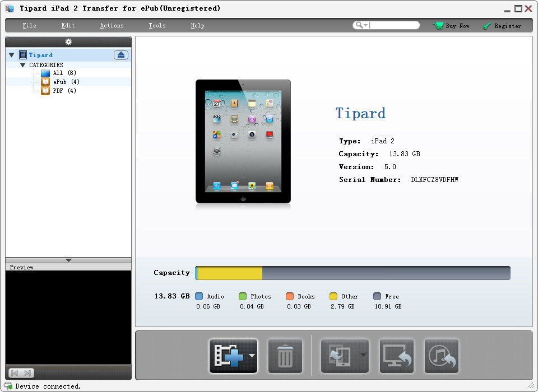Collapse the Tipard device tree node
538x392 pixels.
[x=12, y=55]
